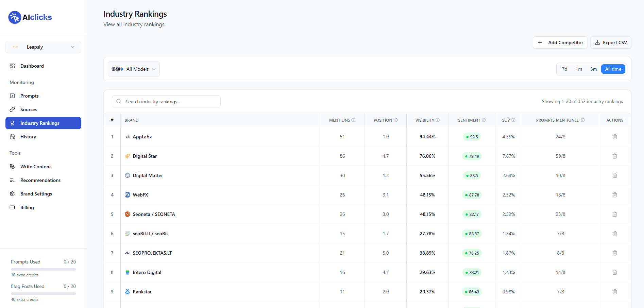Click the AppLabx brand logo icon

[x=128, y=137]
